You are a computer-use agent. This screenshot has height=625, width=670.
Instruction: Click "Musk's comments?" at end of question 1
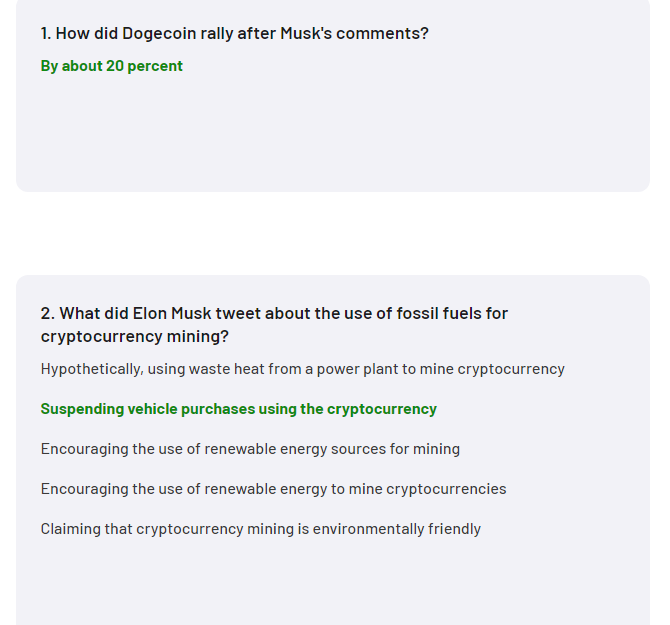pyautogui.click(x=354, y=33)
